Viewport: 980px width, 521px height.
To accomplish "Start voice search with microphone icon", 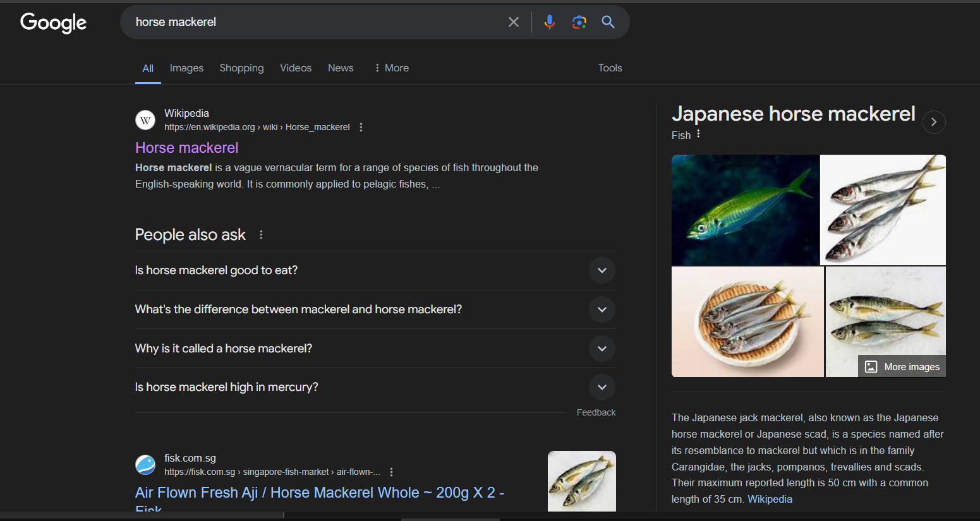I will tap(550, 22).
